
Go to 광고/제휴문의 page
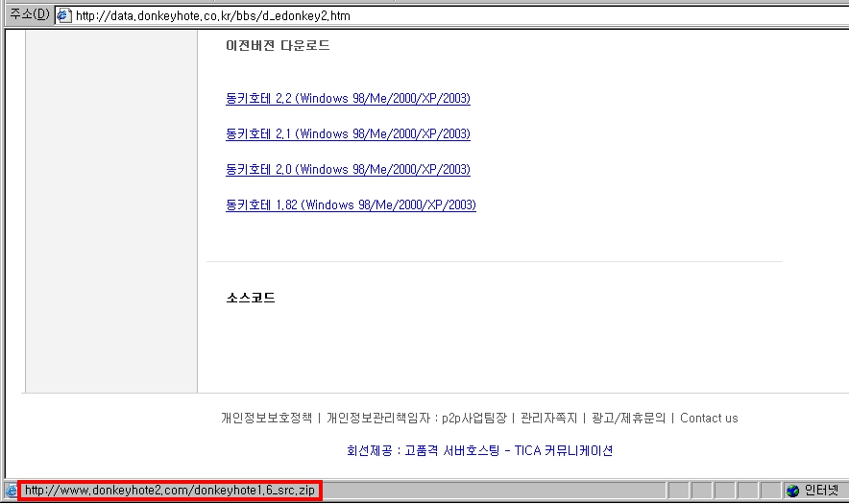click(628, 418)
